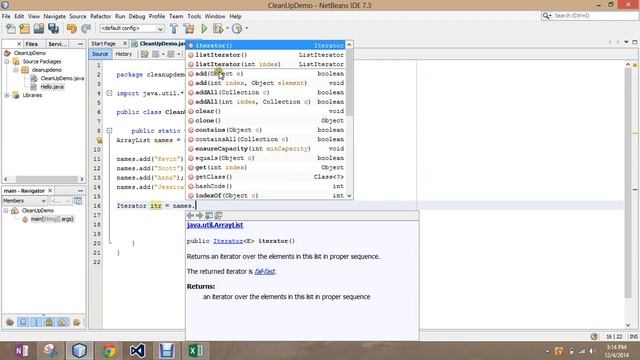The height and width of the screenshot is (360, 640).
Task: Click the New Project toolbar icon
Action: point(24,29)
